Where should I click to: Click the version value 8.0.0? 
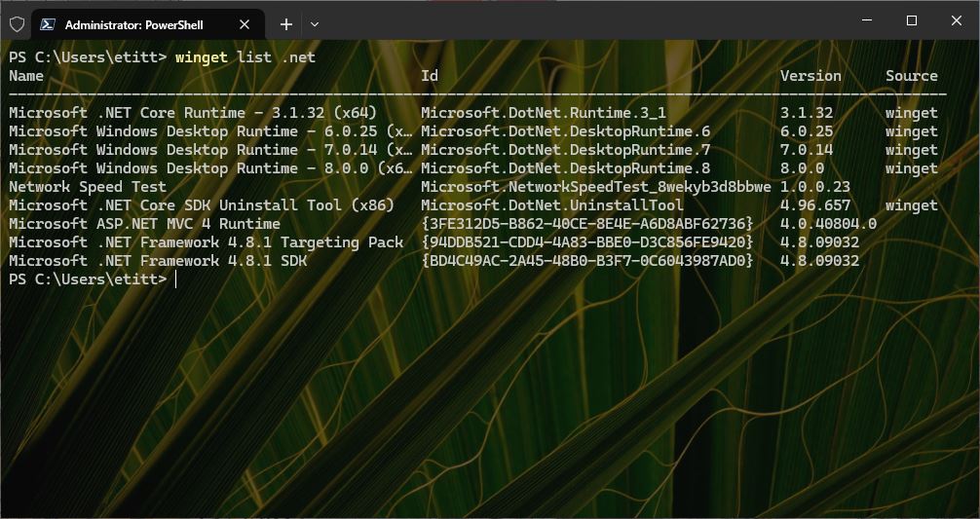[x=802, y=168]
